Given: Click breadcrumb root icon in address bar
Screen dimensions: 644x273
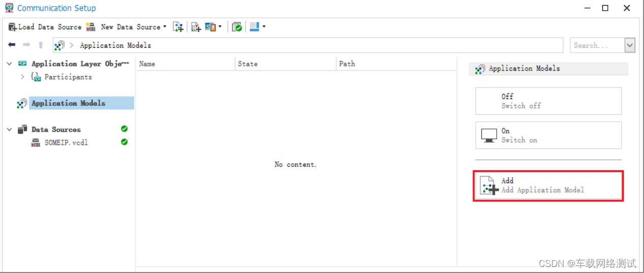Looking at the screenshot, I should click(x=59, y=45).
